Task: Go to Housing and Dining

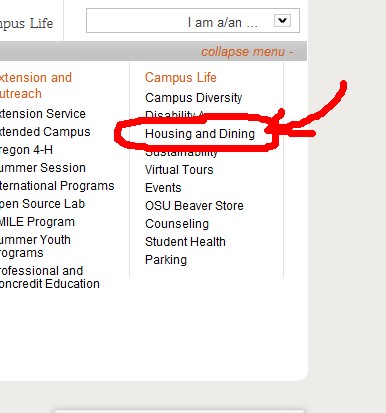Action: click(200, 134)
